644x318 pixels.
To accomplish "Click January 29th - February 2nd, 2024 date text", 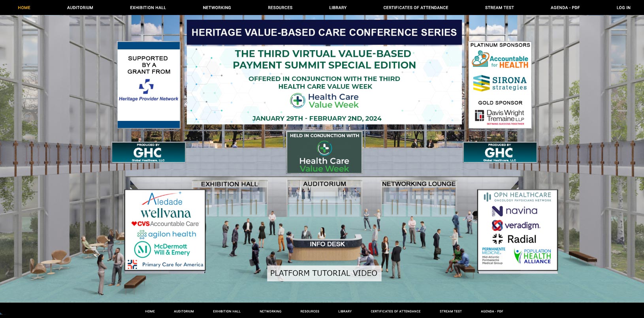I will 317,119.
